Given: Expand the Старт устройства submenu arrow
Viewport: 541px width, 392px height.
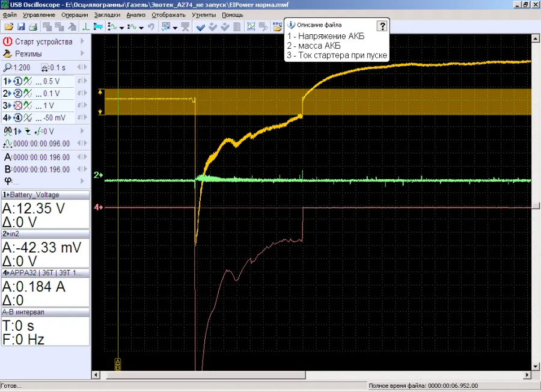Looking at the screenshot, I should click(82, 41).
